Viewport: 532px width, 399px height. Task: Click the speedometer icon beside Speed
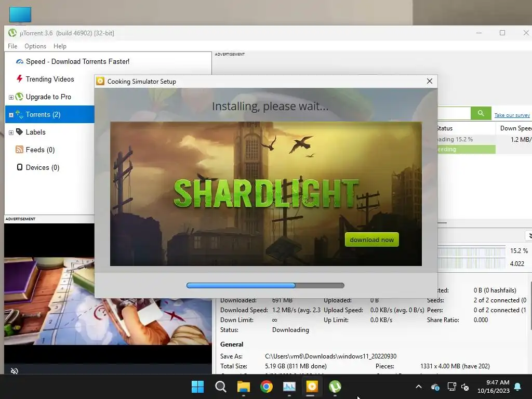click(x=20, y=61)
